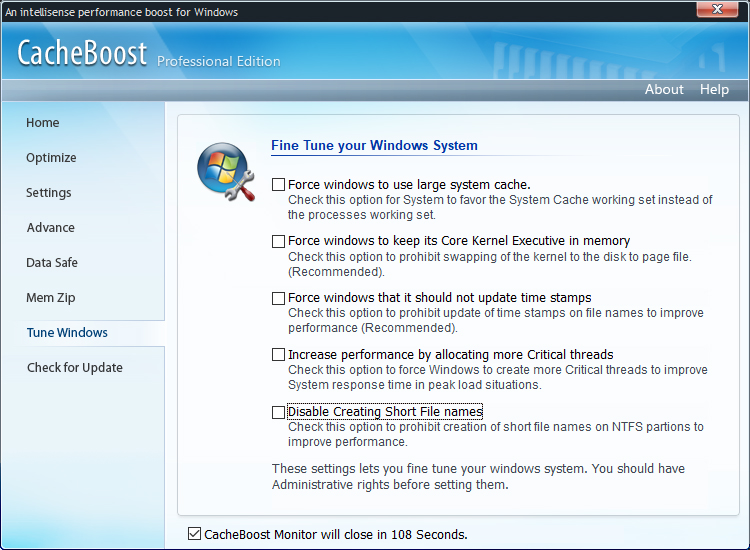
Task: Check Disable Creating Short File names
Action: click(x=278, y=412)
